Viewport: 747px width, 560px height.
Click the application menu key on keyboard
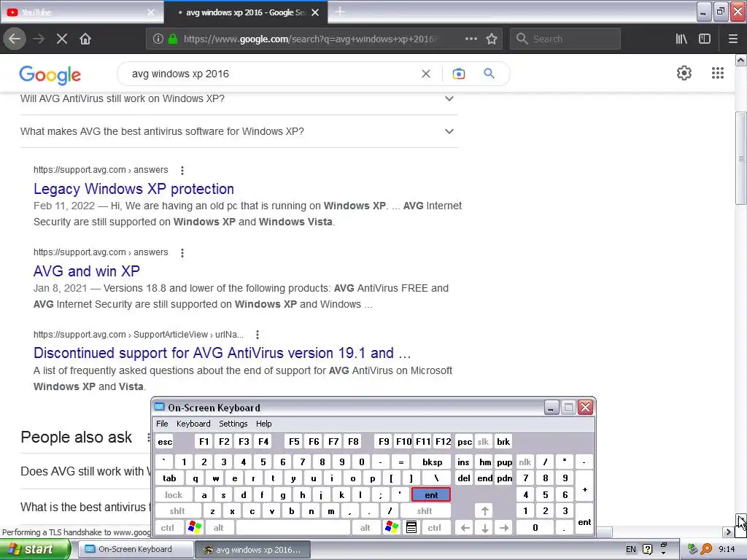[x=411, y=527]
